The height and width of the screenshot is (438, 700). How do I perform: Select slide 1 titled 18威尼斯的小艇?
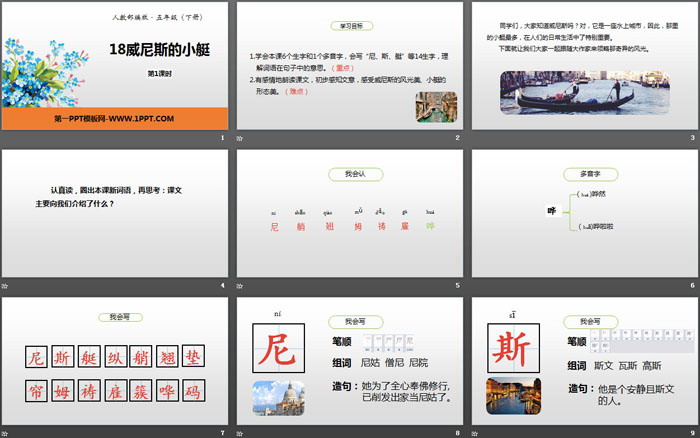point(115,66)
